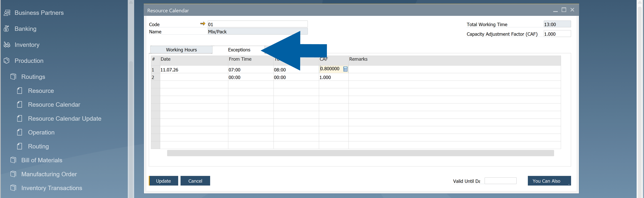Click the Code input field
Screen dimensions: 644x198
pos(257,24)
